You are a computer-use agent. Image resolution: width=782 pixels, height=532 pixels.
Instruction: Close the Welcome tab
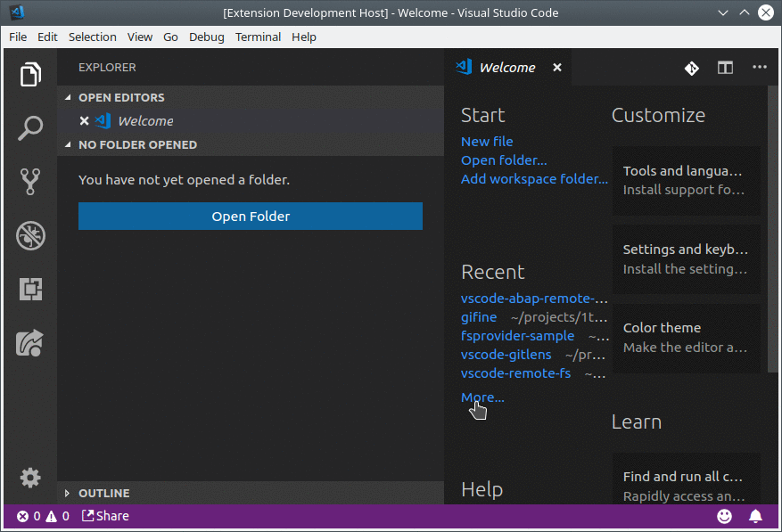pyautogui.click(x=557, y=68)
